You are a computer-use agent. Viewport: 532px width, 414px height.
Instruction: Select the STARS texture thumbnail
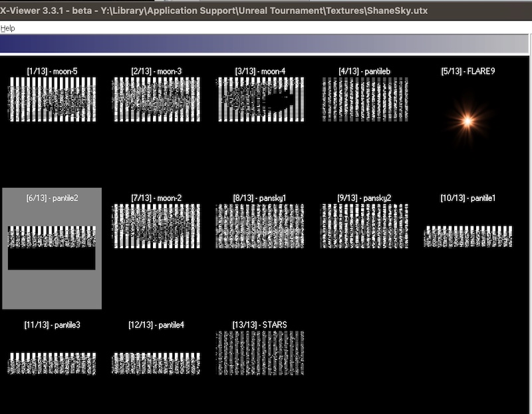pyautogui.click(x=261, y=353)
